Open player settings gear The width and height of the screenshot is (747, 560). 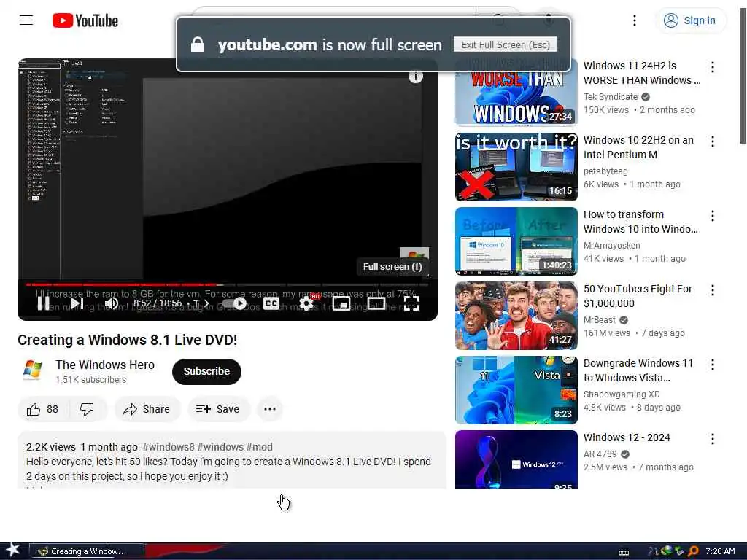pyautogui.click(x=306, y=303)
